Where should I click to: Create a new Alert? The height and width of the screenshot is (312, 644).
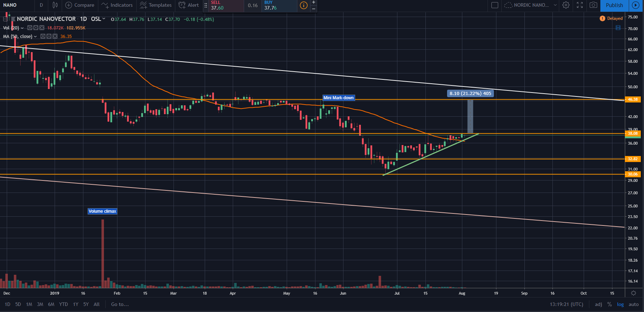click(x=189, y=5)
